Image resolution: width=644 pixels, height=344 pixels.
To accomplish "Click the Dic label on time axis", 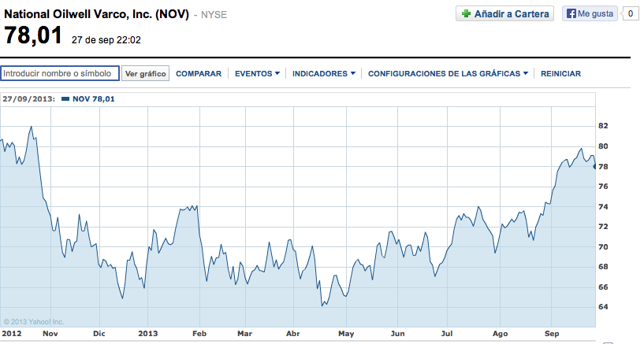I will pyautogui.click(x=99, y=333).
